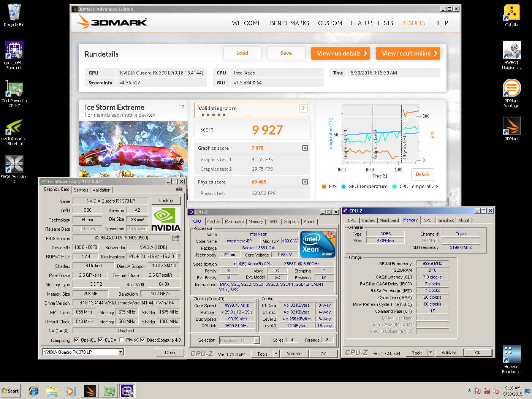This screenshot has height=399, width=532.
Task: Toggle the PhysX checkbox in GPU-Z
Action: [x=122, y=340]
